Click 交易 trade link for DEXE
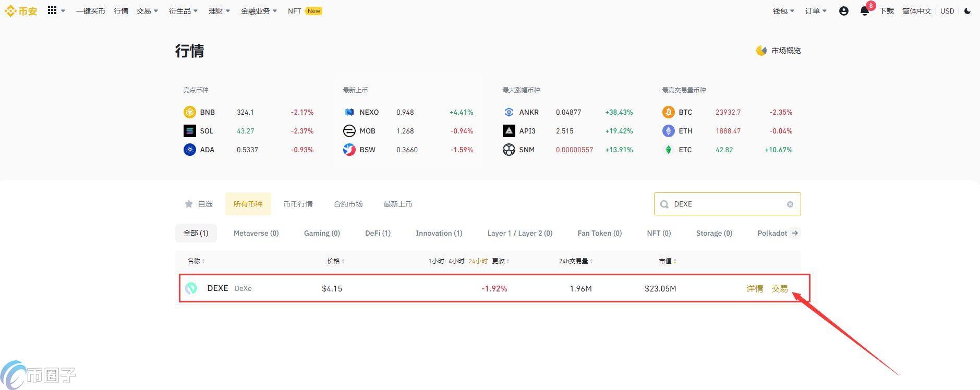This screenshot has width=980, height=390. click(x=780, y=288)
